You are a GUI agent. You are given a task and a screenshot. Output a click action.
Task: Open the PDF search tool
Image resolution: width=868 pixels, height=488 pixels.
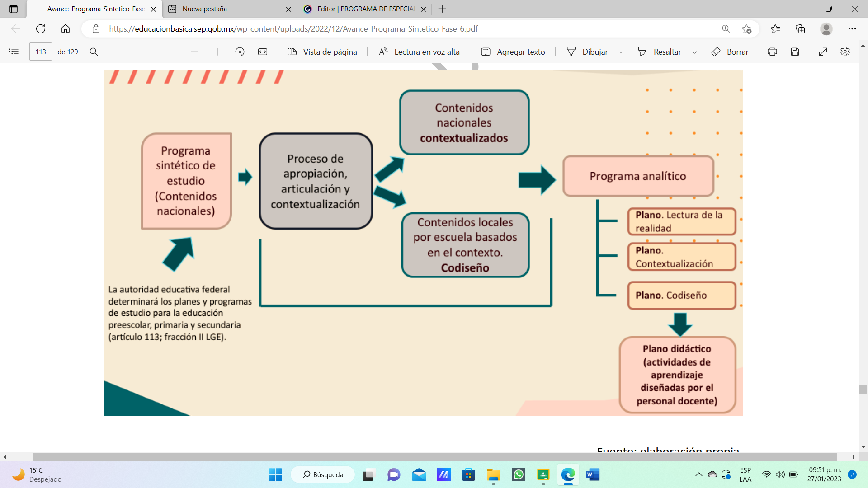point(94,52)
